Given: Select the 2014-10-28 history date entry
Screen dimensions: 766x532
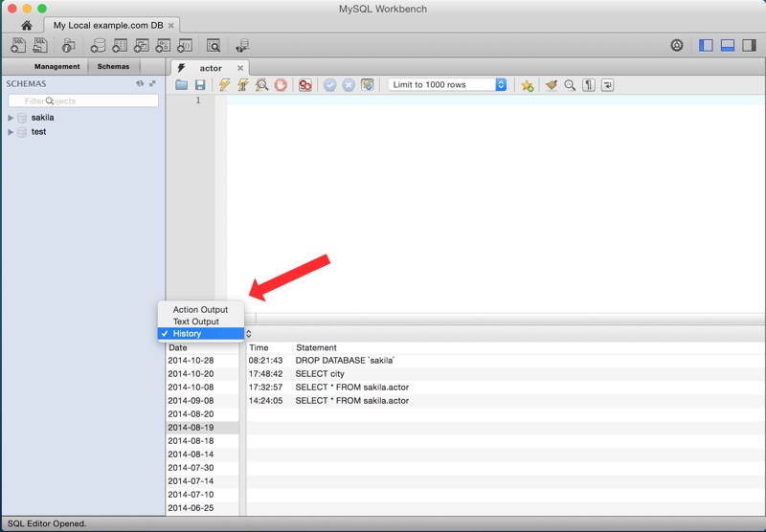Looking at the screenshot, I should click(x=191, y=360).
